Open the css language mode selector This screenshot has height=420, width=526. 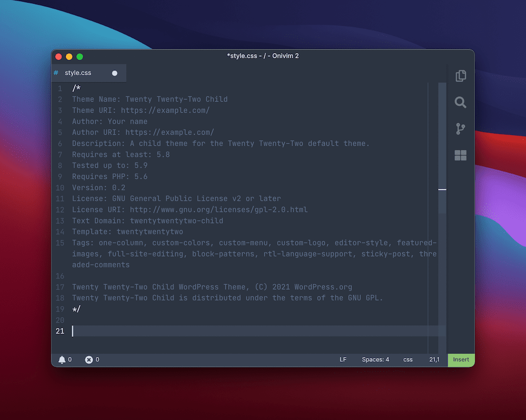[x=408, y=360]
